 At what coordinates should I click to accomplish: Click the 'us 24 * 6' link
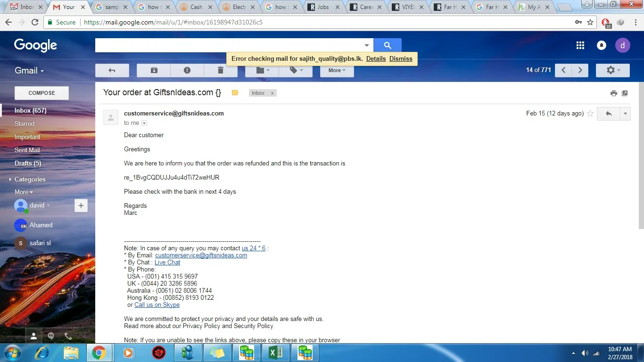[254, 248]
